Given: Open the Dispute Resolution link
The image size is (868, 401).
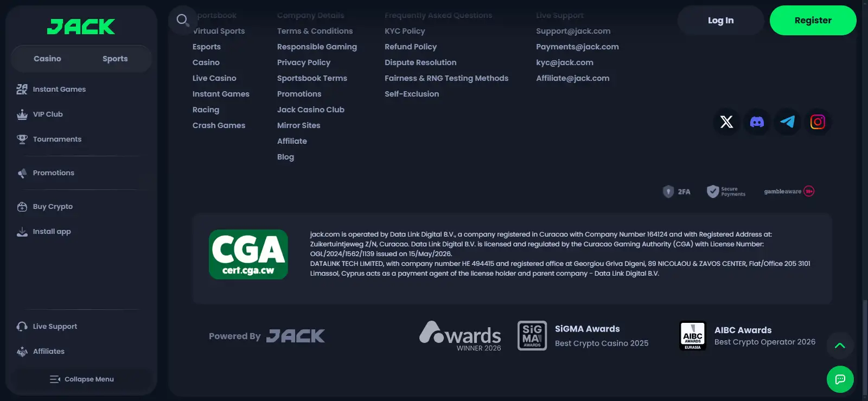Looking at the screenshot, I should tap(420, 62).
